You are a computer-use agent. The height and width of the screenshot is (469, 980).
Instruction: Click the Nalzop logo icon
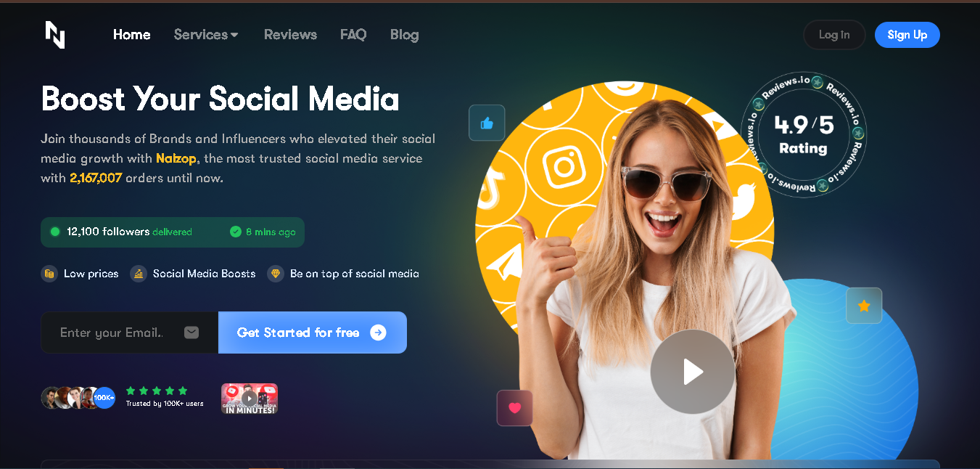(55, 35)
